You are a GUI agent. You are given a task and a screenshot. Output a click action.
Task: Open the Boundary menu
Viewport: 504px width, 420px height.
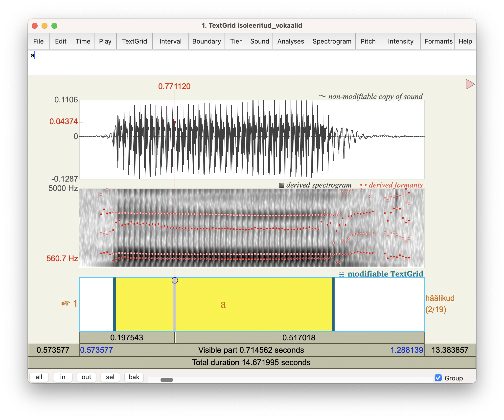point(207,41)
